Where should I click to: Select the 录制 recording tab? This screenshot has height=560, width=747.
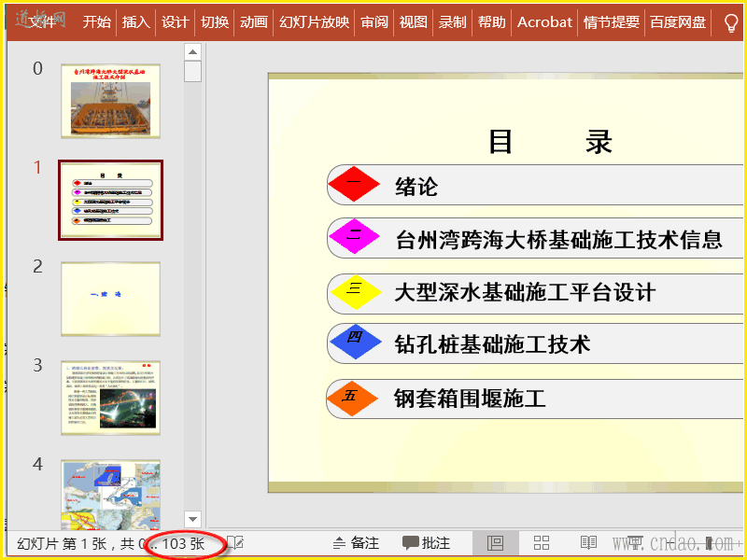coord(453,21)
